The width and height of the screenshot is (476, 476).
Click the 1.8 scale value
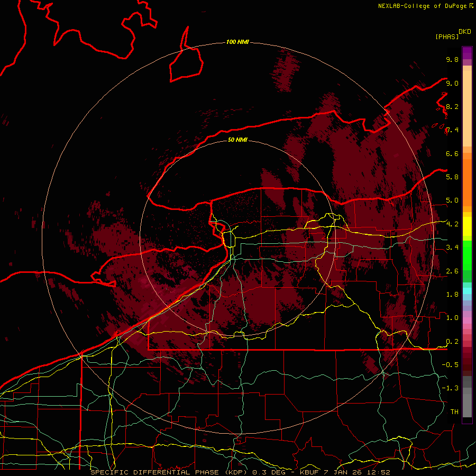[x=452, y=294]
